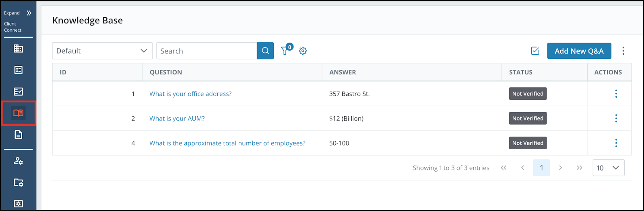Image resolution: width=644 pixels, height=211 pixels.
Task: Select the '50-100' answer cell
Action: point(412,143)
